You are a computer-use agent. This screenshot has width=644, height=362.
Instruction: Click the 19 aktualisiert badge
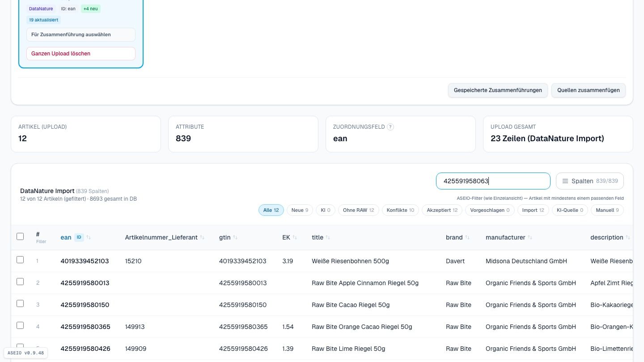click(x=43, y=20)
